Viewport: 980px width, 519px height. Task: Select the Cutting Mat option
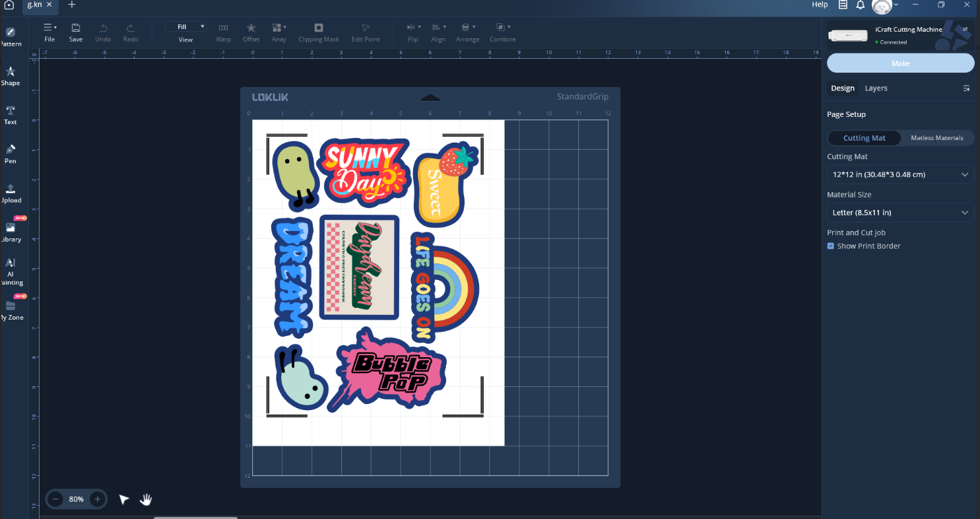[864, 138]
